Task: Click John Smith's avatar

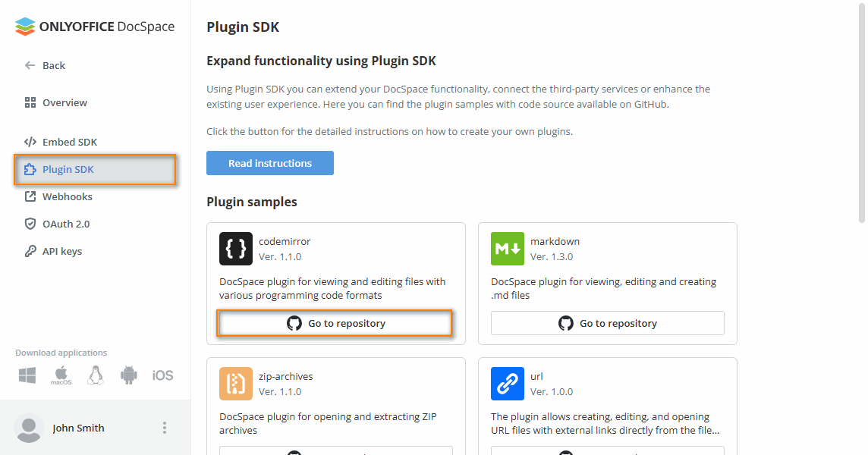Action: 29,428
